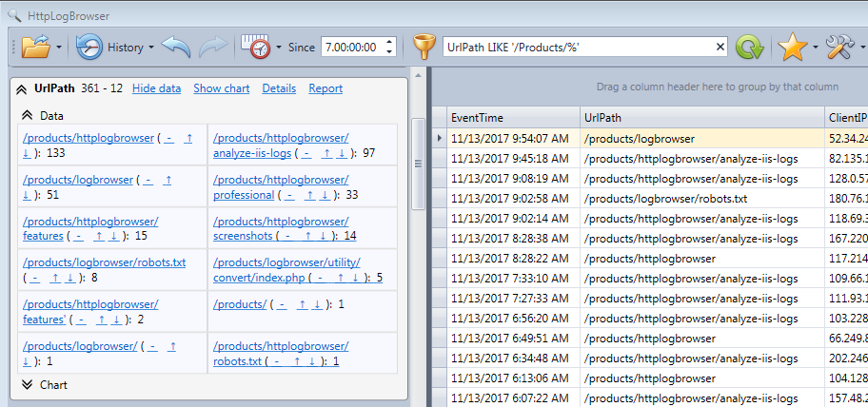Click the minus link beside /products/
The height and width of the screenshot is (407, 868).
point(283,304)
